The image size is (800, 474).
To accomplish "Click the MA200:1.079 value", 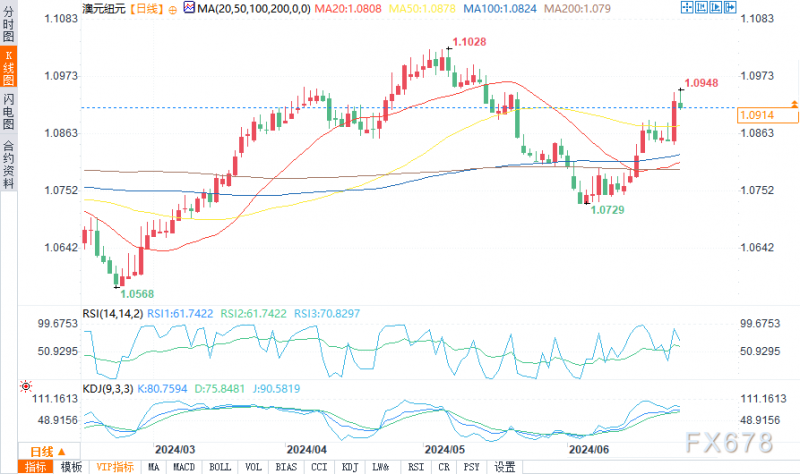I will (577, 8).
